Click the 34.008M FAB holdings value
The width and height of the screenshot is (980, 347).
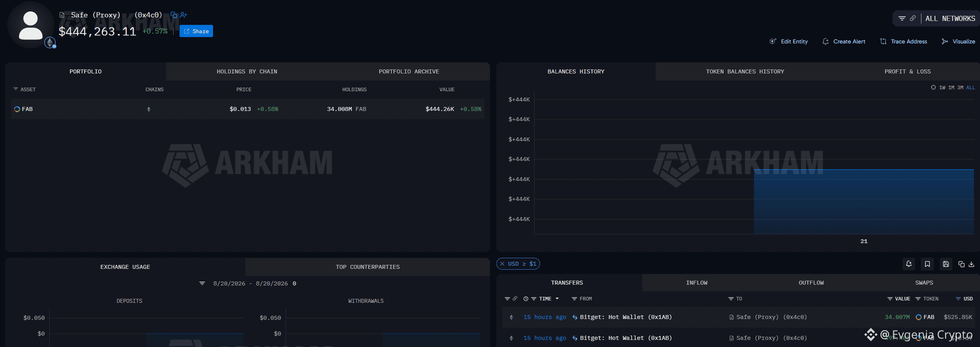point(346,109)
